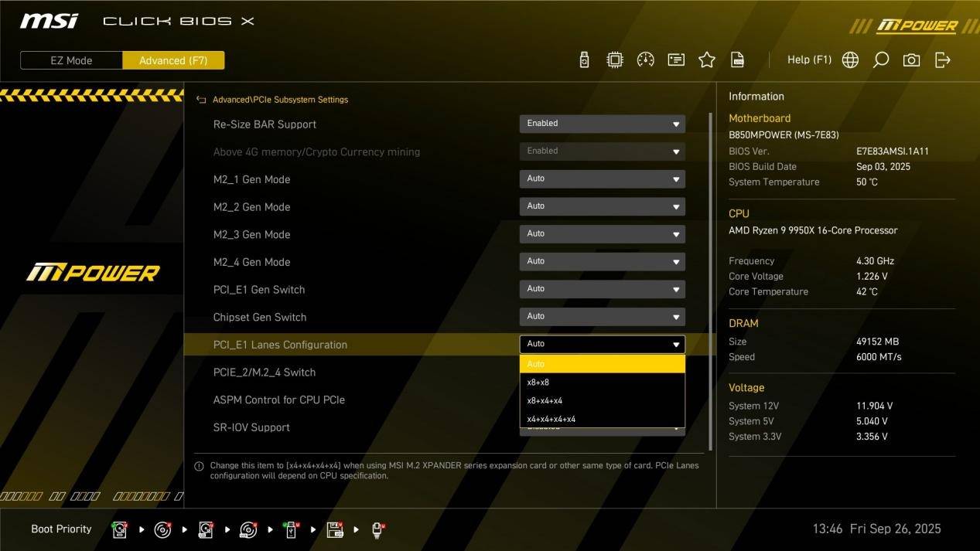Go back via Advanced\PCIe Subsystem Settings breadcrumb
Viewport: 980px width, 551px height.
click(279, 100)
